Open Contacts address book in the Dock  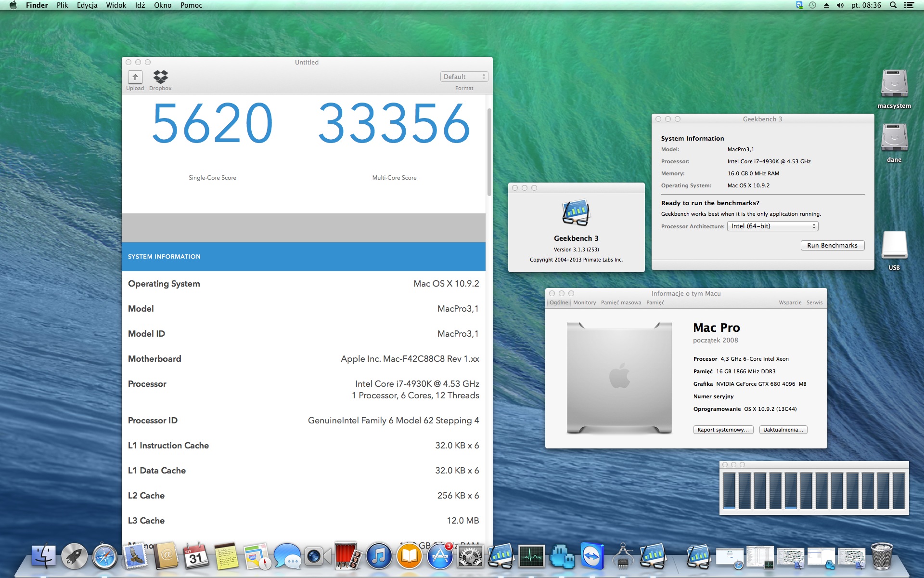(166, 557)
